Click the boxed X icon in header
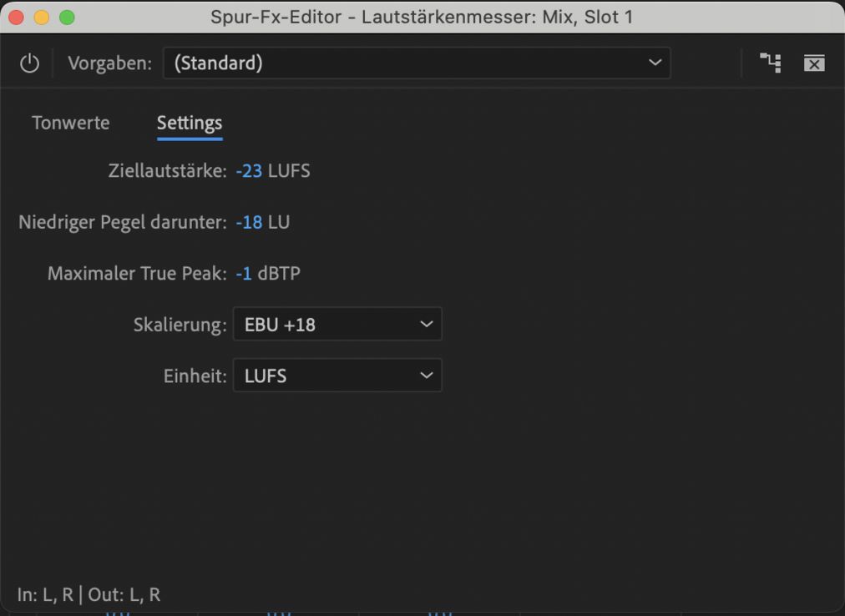 tap(814, 63)
